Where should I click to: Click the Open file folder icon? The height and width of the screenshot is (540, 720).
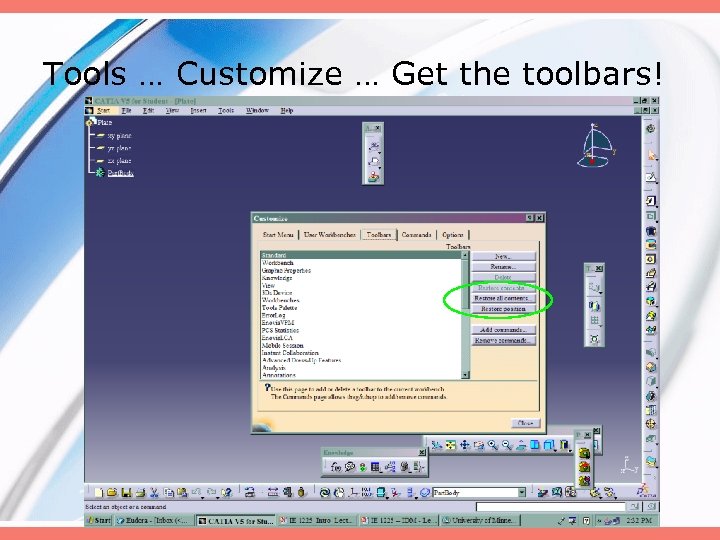tap(112, 493)
